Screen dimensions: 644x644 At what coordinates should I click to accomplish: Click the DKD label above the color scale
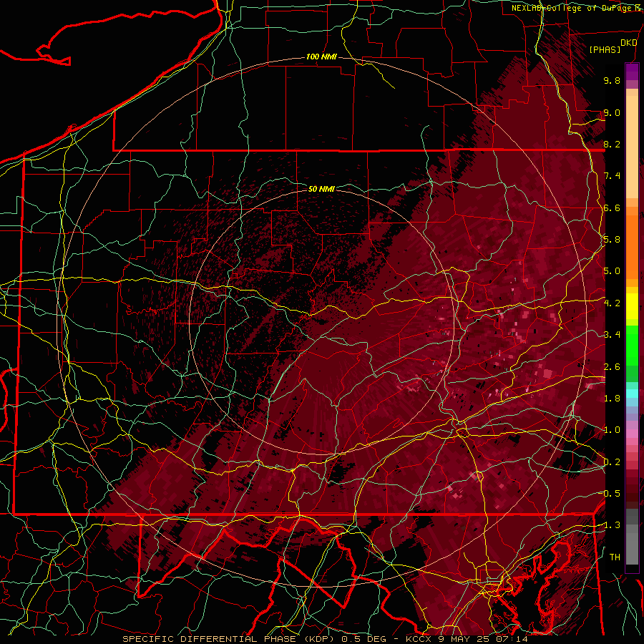coord(628,43)
